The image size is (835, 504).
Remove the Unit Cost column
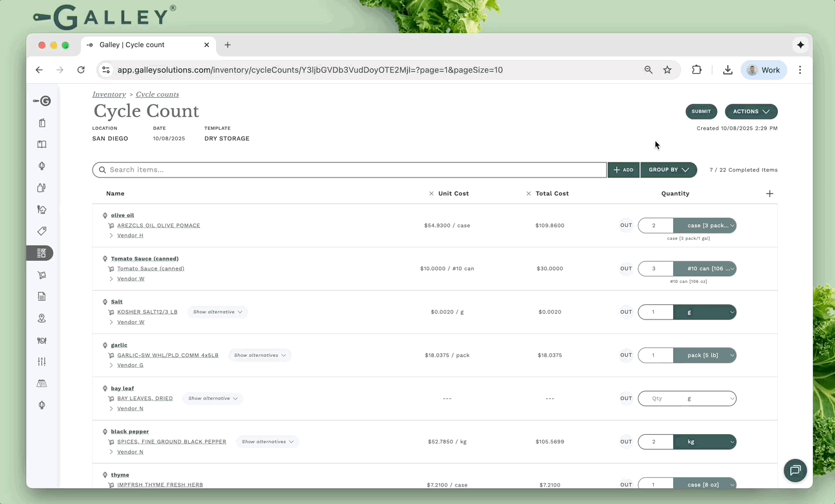click(x=431, y=194)
